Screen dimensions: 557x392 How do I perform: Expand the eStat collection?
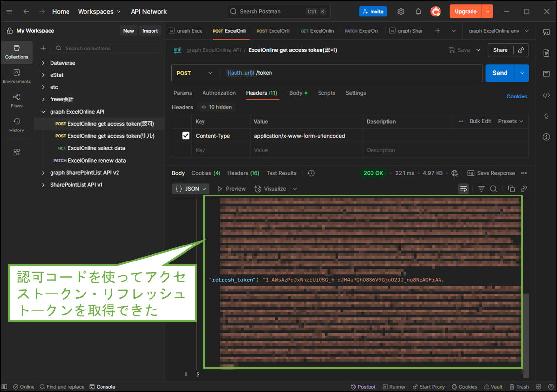43,75
